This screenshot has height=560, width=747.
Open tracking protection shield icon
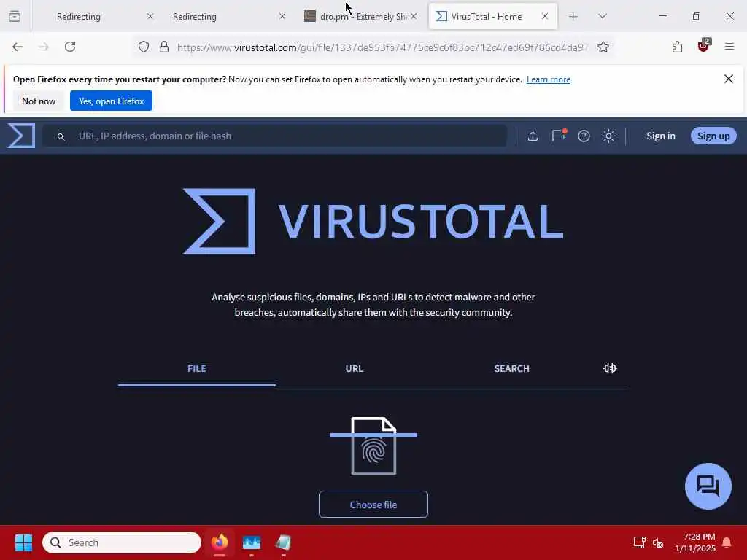pos(144,47)
